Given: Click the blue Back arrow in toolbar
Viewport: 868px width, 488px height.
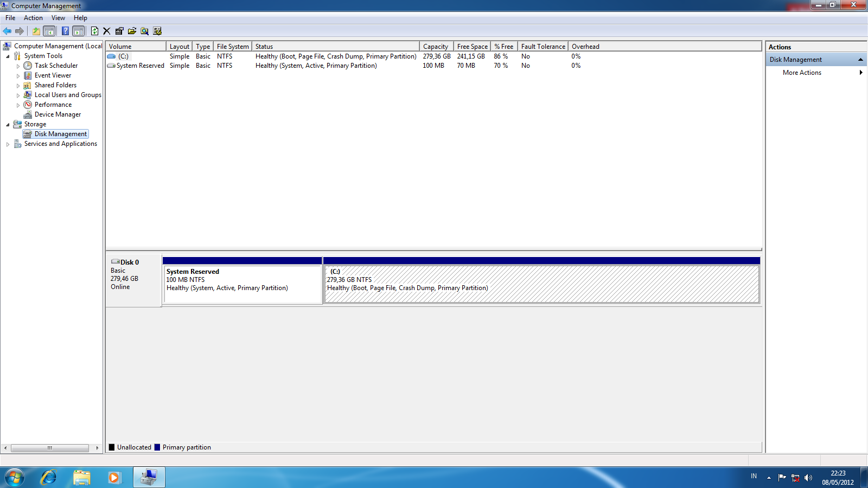Looking at the screenshot, I should 7,31.
